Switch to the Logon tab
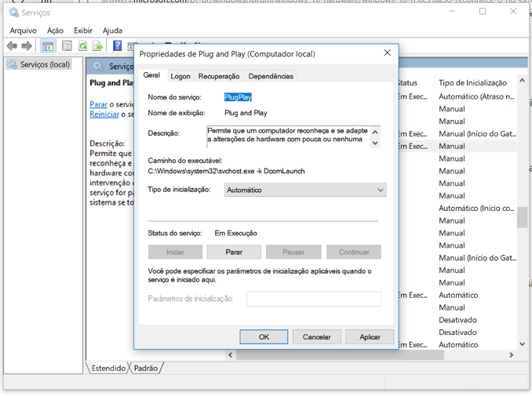 tap(180, 76)
